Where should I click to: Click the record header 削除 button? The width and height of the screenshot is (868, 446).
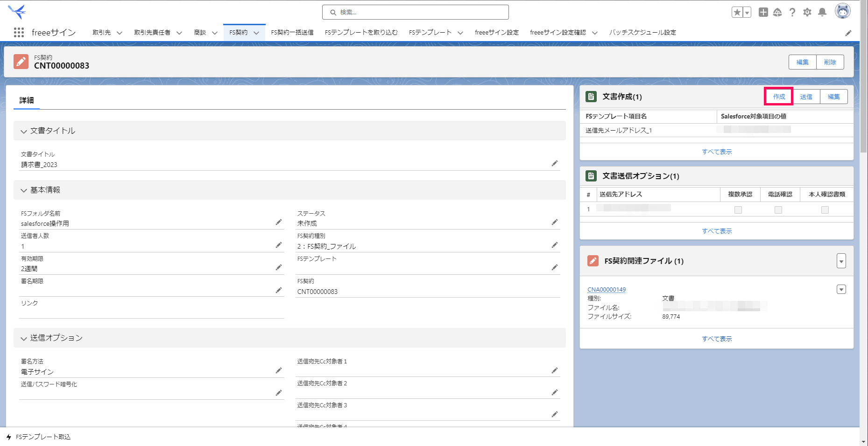[x=830, y=62]
